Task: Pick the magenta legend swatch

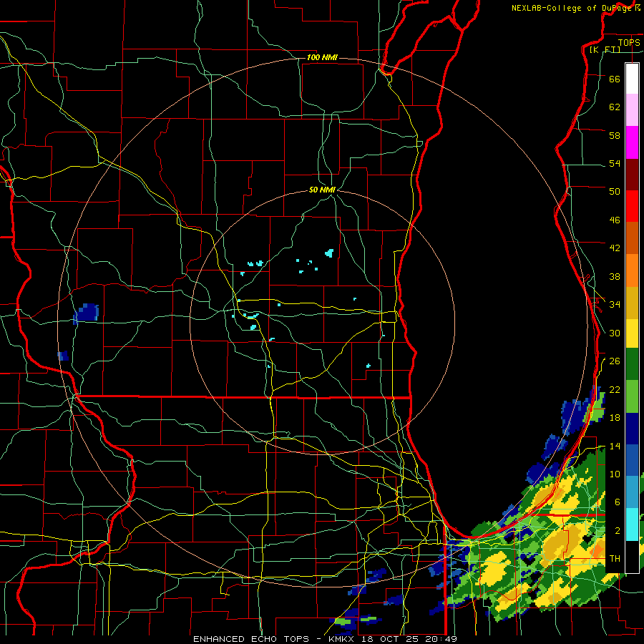Action: [632, 142]
